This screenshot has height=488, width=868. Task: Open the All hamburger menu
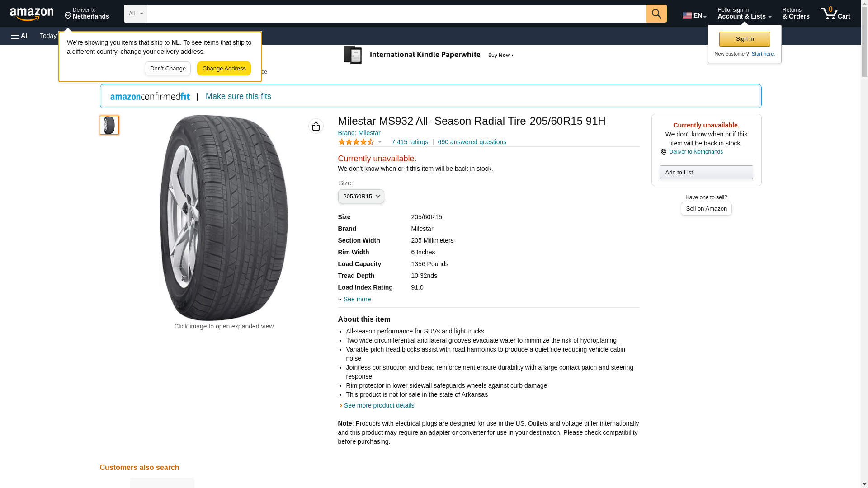[20, 36]
